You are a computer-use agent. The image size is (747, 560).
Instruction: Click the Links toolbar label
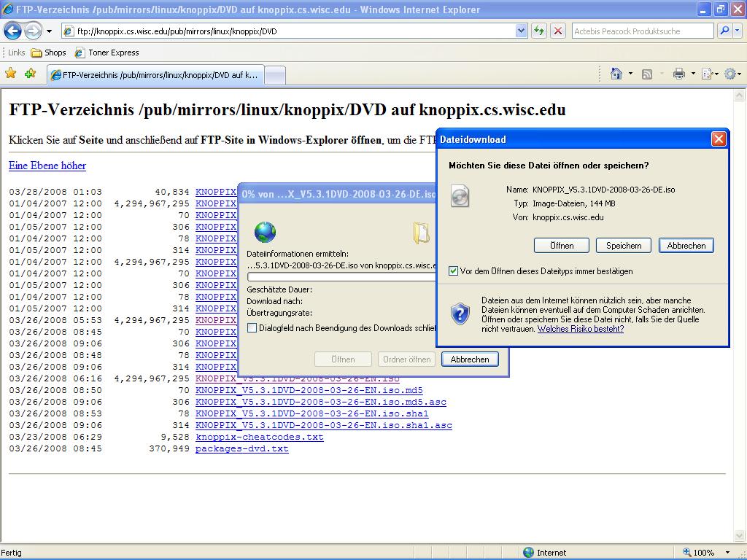16,52
